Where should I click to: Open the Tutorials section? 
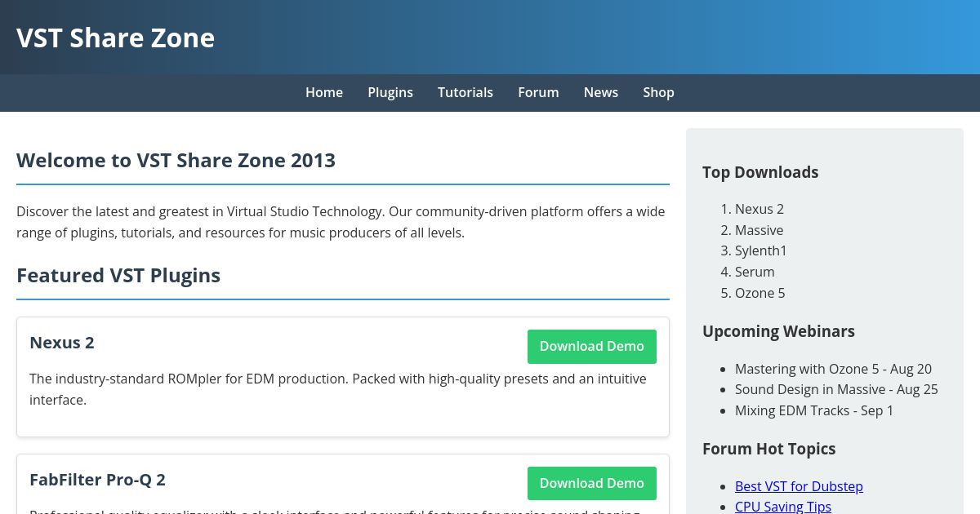pyautogui.click(x=465, y=92)
